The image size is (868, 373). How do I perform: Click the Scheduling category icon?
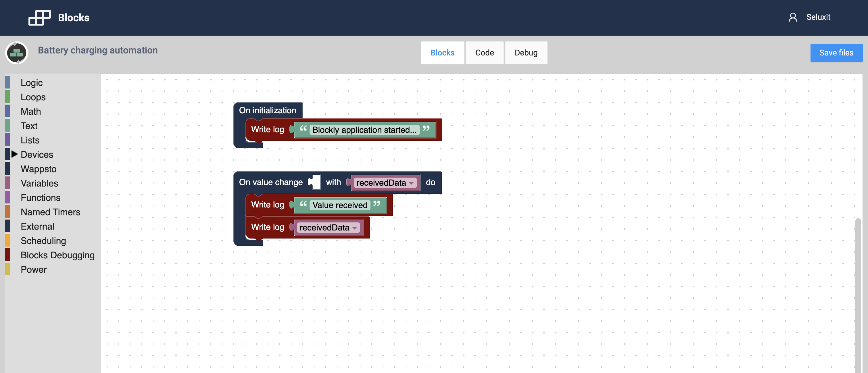7,240
